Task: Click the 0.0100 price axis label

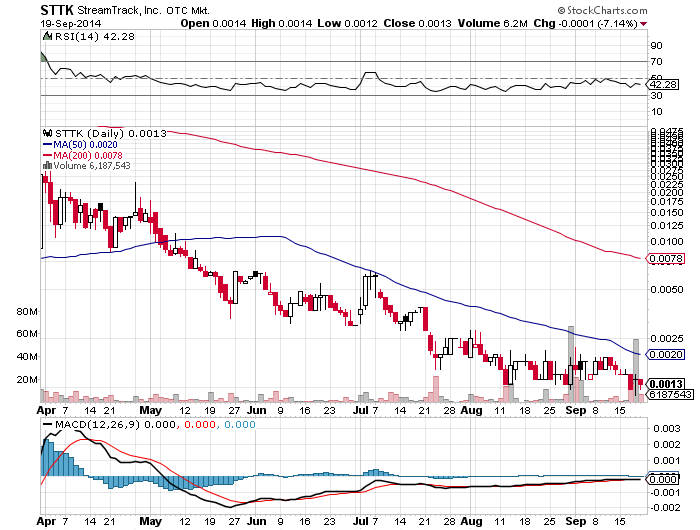Action: point(667,242)
